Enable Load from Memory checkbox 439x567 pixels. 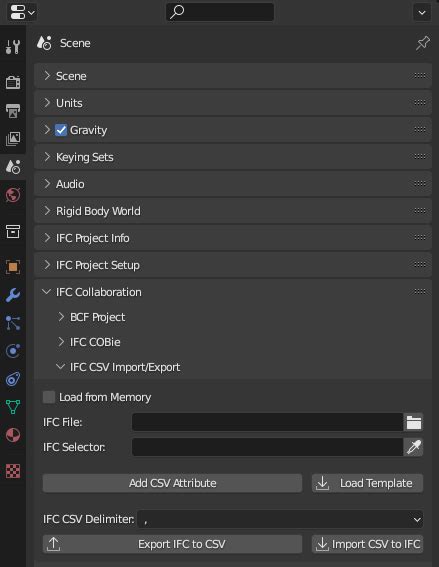pyautogui.click(x=49, y=397)
